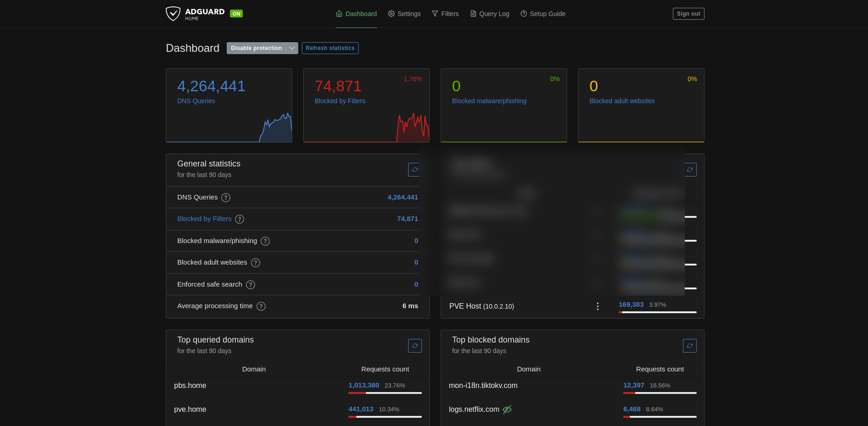This screenshot has height=426, width=868.
Task: Click the Refresh statistics button
Action: (330, 48)
